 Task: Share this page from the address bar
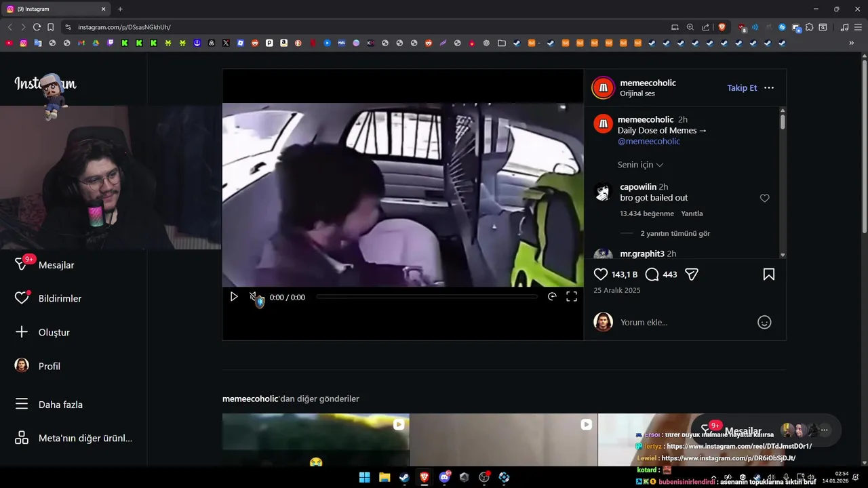[706, 27]
